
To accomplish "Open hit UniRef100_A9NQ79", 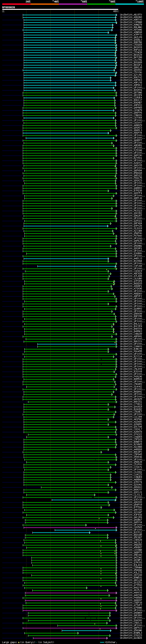I will 131,25.
